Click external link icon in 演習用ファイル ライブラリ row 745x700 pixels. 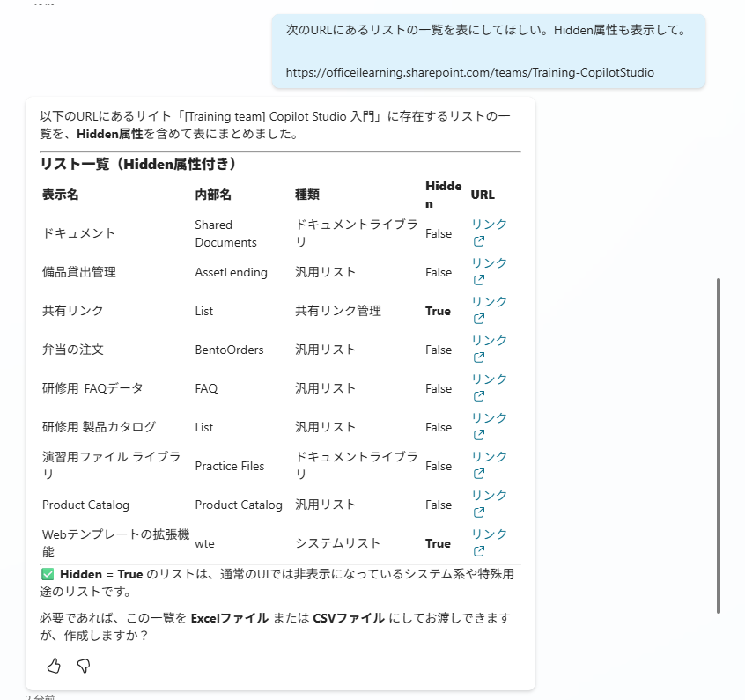click(x=479, y=474)
